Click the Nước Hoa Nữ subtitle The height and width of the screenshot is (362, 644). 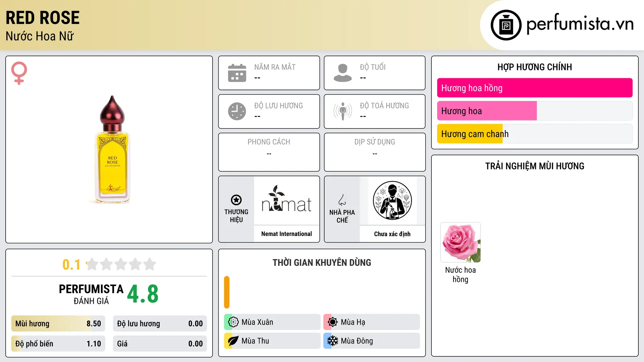tap(40, 36)
